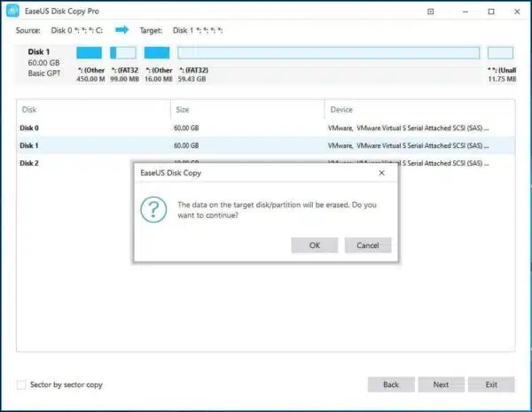The width and height of the screenshot is (532, 412).
Task: Minimize the Disk Copy Pro window
Action: (465, 12)
